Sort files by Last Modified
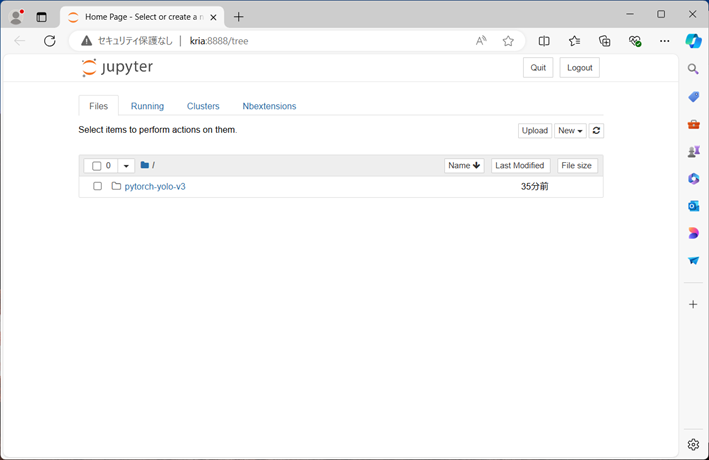Screen dimensions: 709x460 coord(519,165)
